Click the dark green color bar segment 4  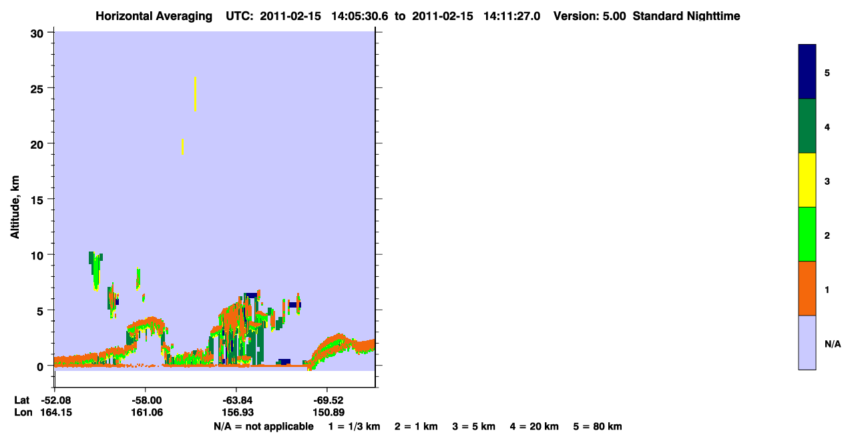807,126
